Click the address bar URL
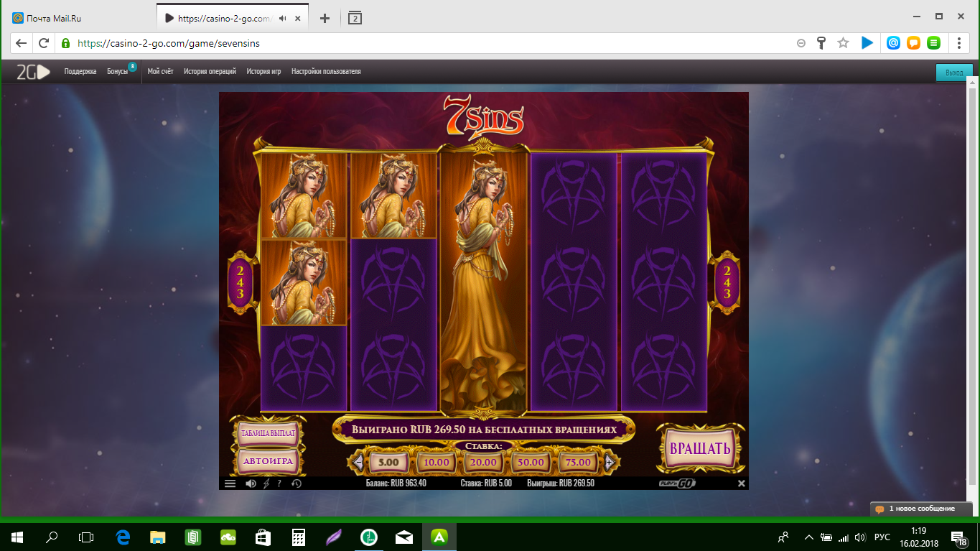Viewport: 980px width, 551px height. point(168,43)
